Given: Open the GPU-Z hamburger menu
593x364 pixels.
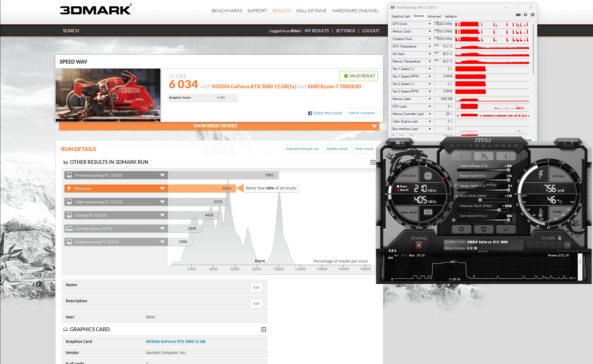Looking at the screenshot, I should coord(532,15).
